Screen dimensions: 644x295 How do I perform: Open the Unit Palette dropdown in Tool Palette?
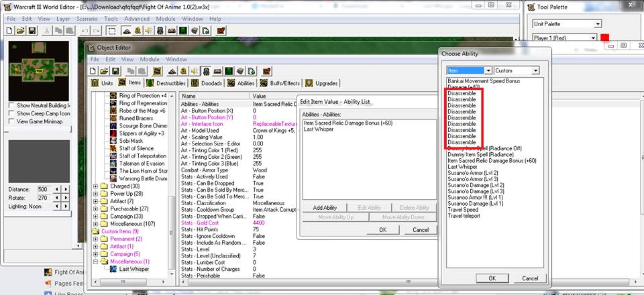(598, 23)
